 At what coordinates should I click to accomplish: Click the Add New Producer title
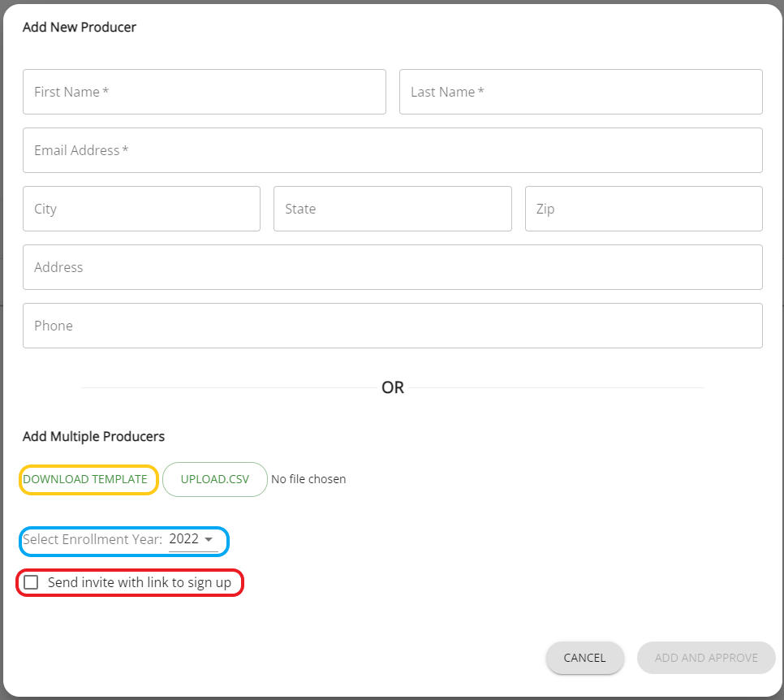coord(80,27)
